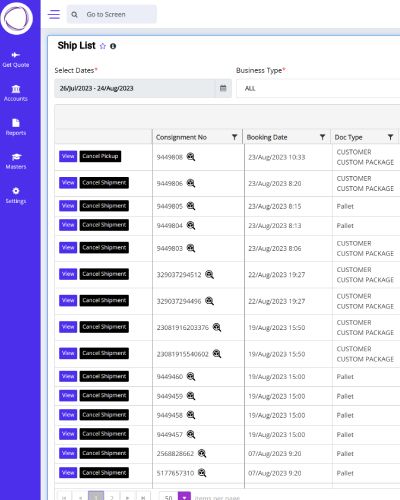Click View for consignment 329037294496
Image resolution: width=400 pixels, height=500 pixels.
pyautogui.click(x=68, y=300)
